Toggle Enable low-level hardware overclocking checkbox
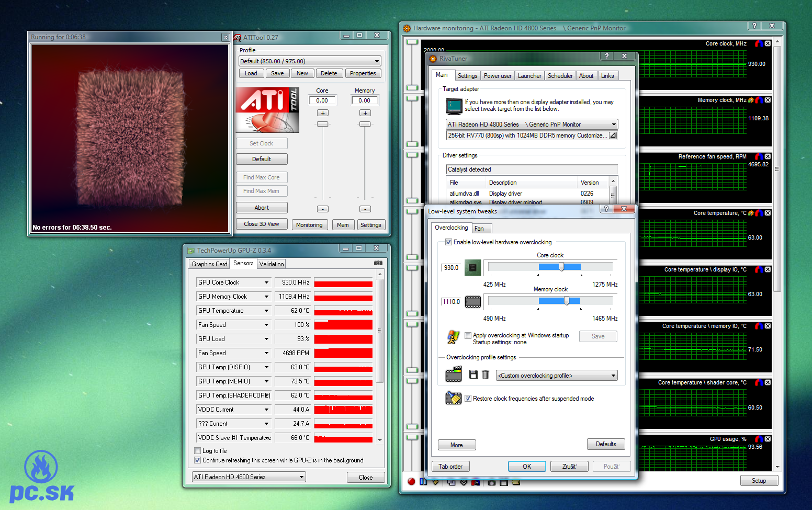Screen dimensions: 812x510 click(448, 242)
